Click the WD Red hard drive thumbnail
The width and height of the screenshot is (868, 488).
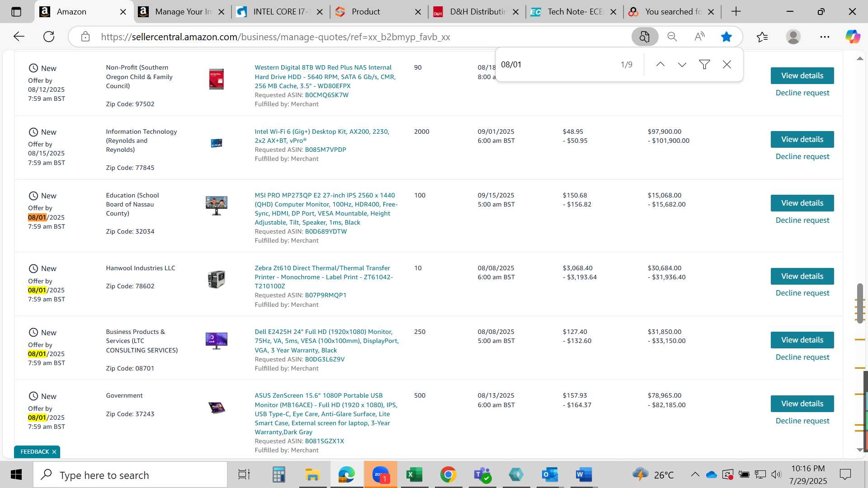pos(216,79)
